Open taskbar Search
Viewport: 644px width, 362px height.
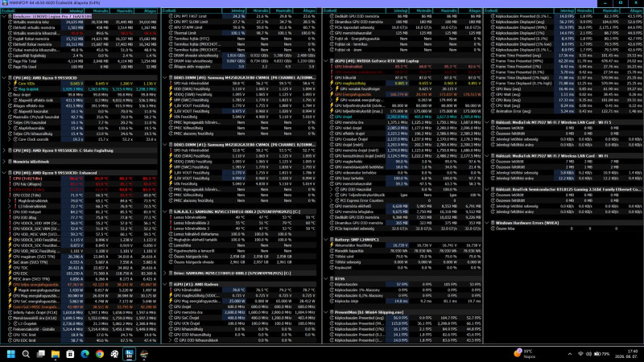coord(26,354)
